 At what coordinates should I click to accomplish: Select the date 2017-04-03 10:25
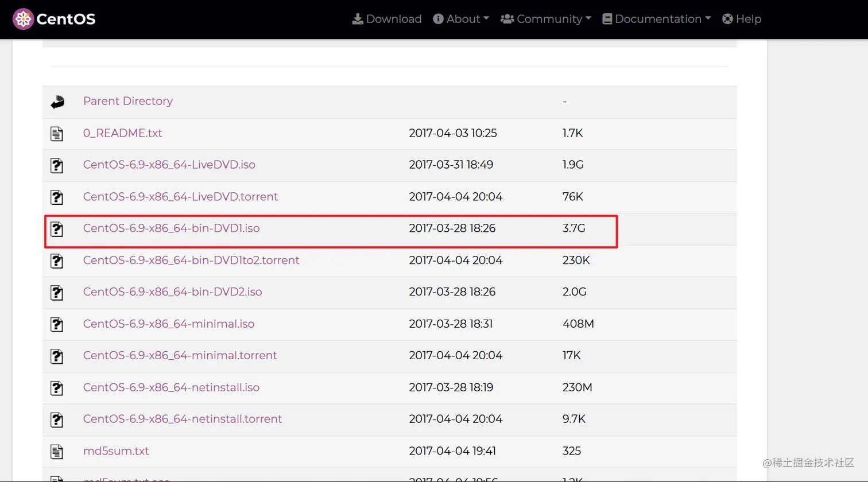coord(453,133)
